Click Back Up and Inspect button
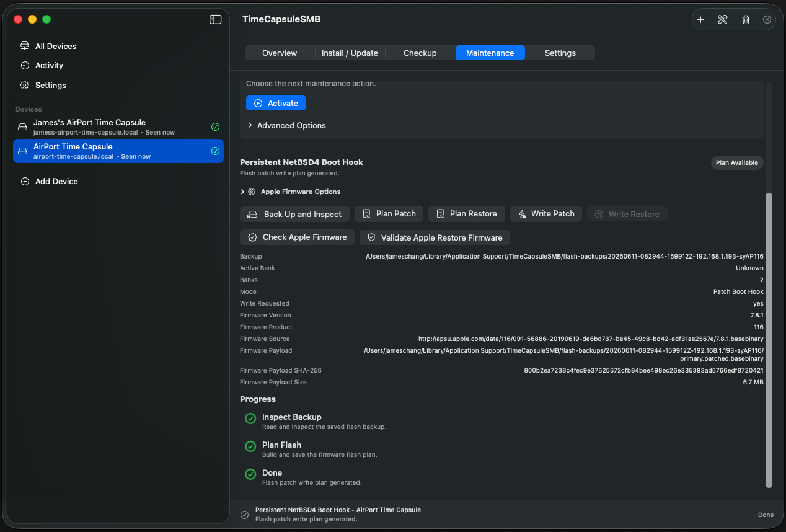 (x=294, y=214)
